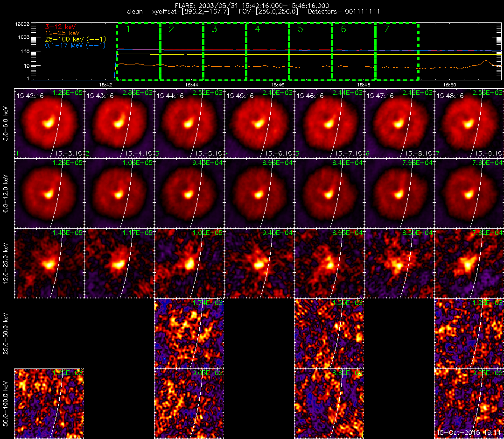Click the orange '12-25 keV' legend entry
The image size is (504, 439).
coord(63,33)
